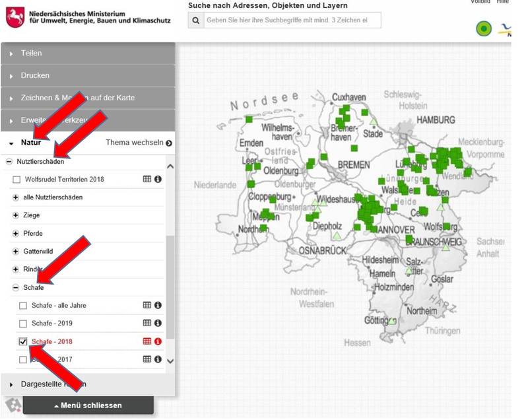This screenshot has width=528, height=420.
Task: Open table icon for Schafe - alle Jahre
Action: (147, 305)
